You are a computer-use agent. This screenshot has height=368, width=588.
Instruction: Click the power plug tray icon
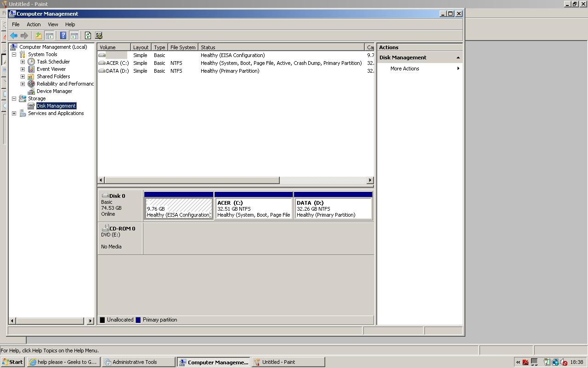pos(547,362)
